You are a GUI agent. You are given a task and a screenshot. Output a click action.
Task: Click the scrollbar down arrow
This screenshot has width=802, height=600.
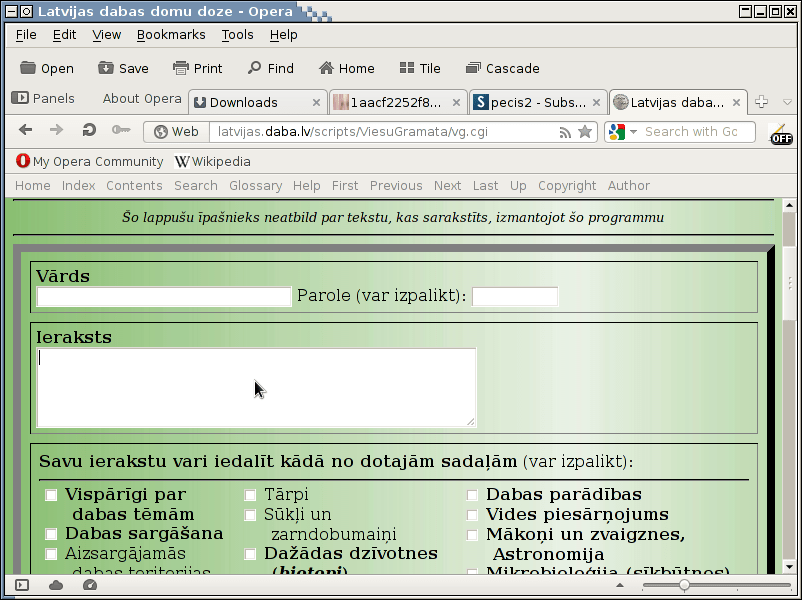click(x=789, y=567)
